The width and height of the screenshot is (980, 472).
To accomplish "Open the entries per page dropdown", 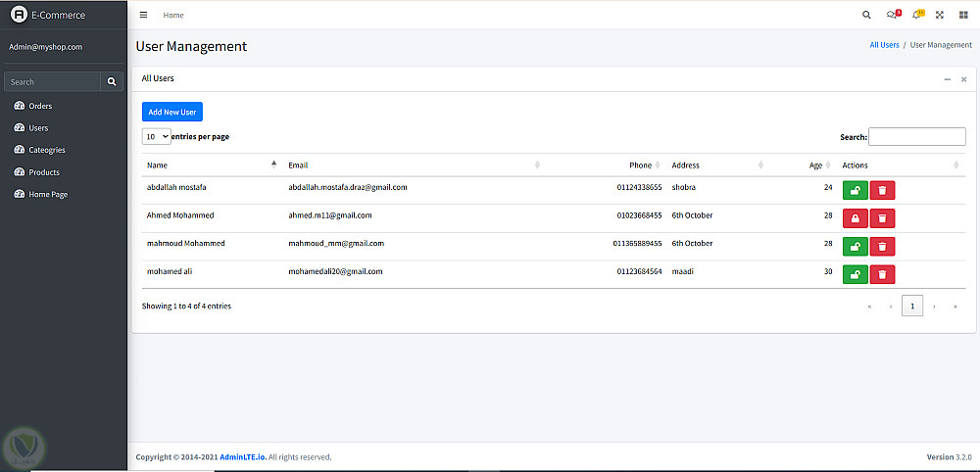I will (x=156, y=136).
